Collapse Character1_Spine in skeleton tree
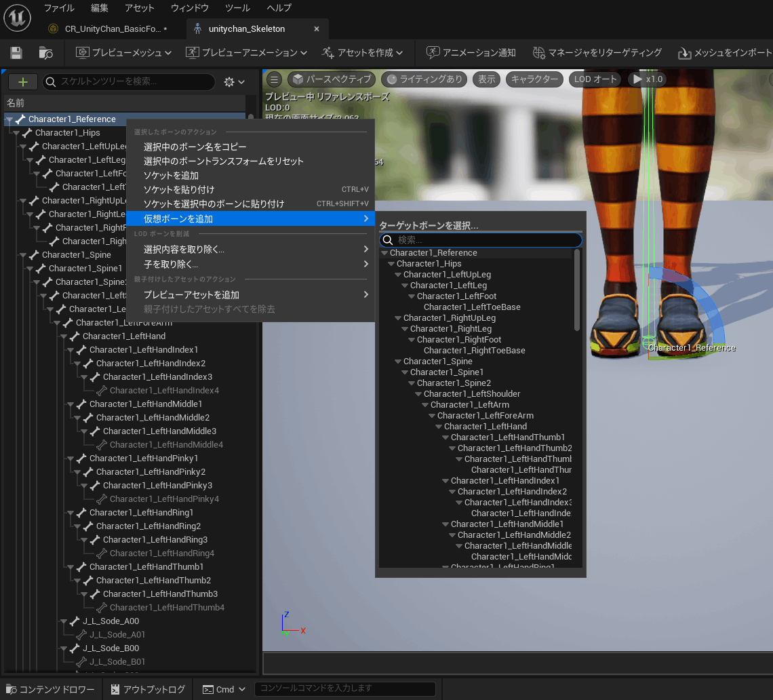This screenshot has height=700, width=773. pyautogui.click(x=22, y=255)
